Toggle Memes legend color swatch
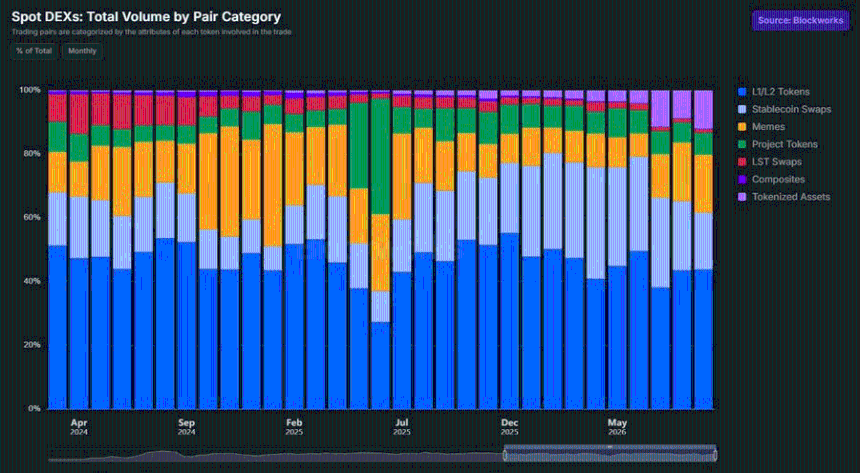 point(743,127)
